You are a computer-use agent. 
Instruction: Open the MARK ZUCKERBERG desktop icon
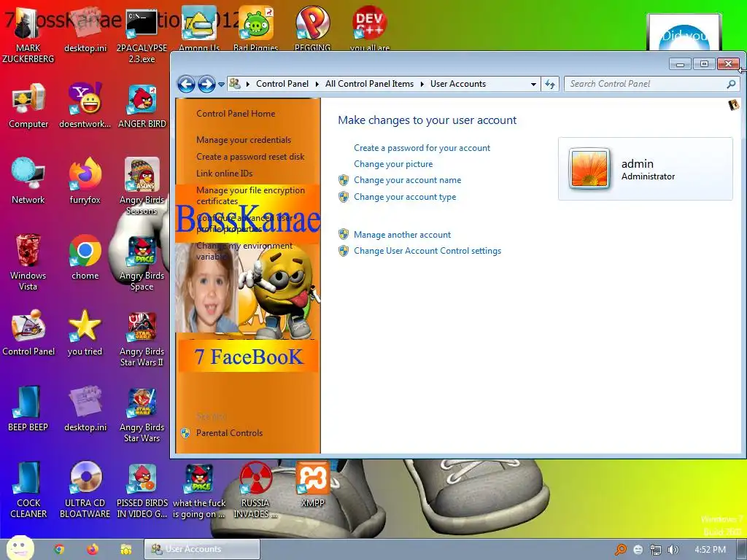(x=28, y=36)
